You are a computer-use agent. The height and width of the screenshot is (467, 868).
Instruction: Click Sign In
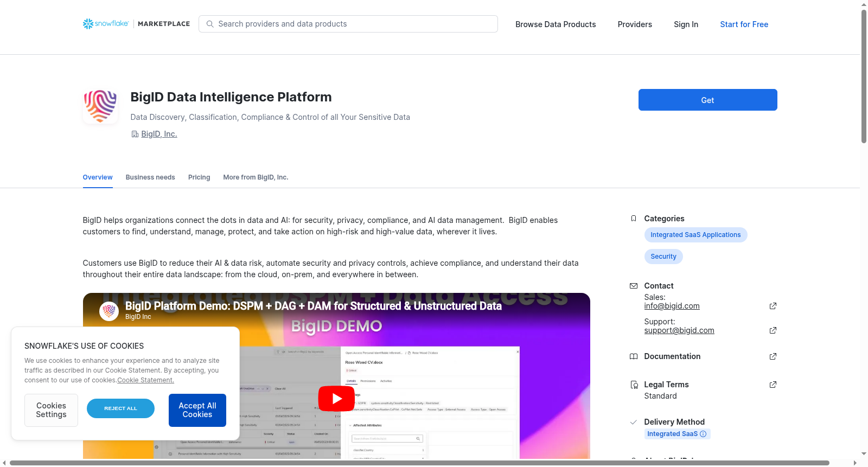[686, 24]
